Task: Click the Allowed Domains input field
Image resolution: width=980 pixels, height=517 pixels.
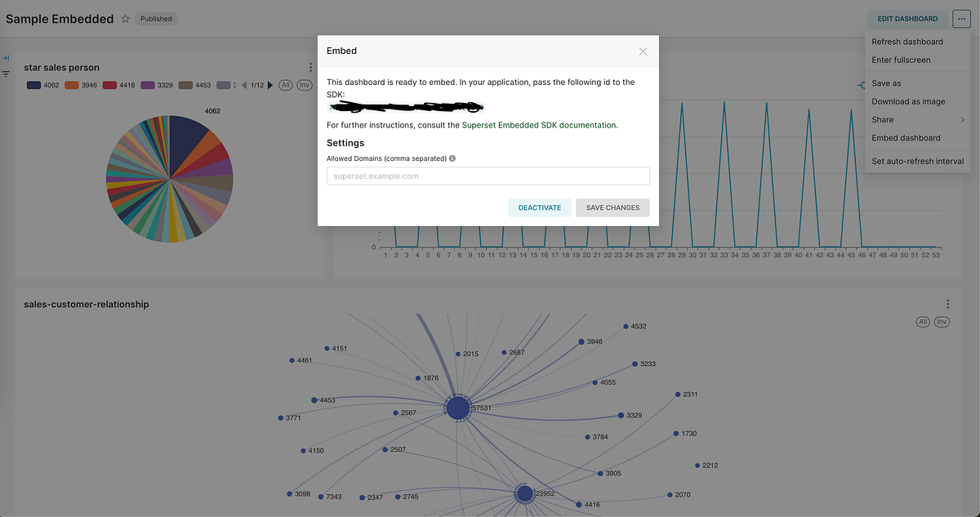Action: tap(488, 176)
